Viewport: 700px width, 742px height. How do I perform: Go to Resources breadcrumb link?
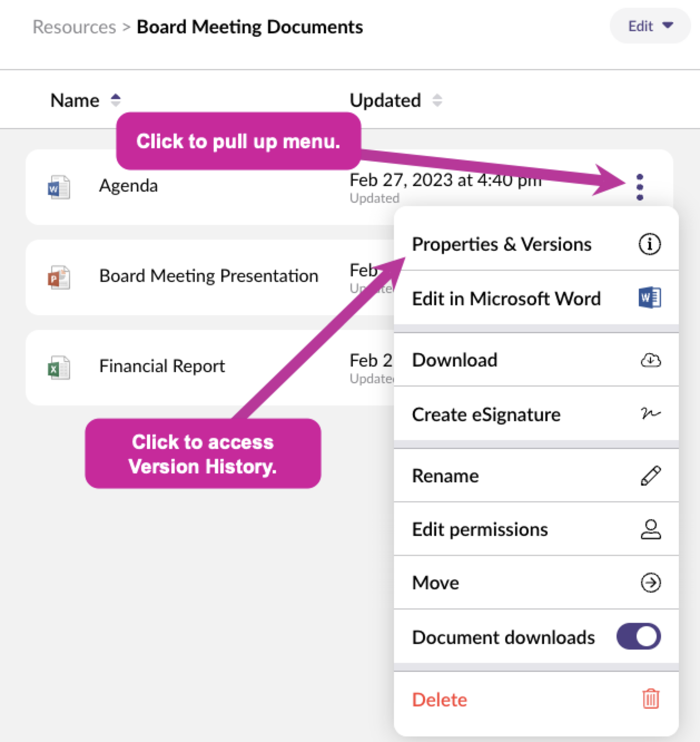click(x=75, y=27)
